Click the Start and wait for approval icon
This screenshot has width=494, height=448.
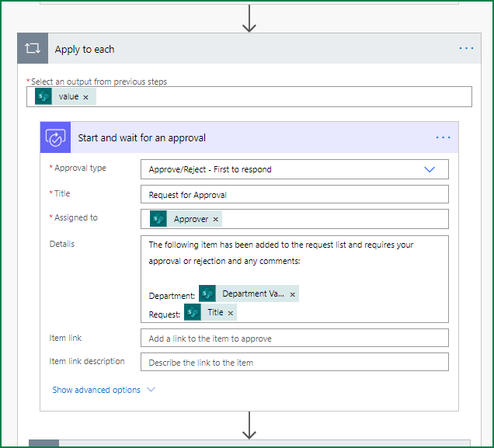tap(56, 137)
